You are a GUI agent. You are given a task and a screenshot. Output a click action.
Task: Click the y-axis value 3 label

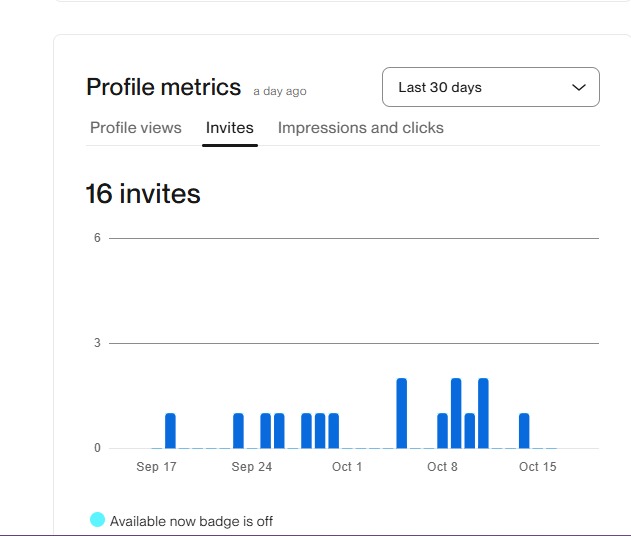pos(97,343)
